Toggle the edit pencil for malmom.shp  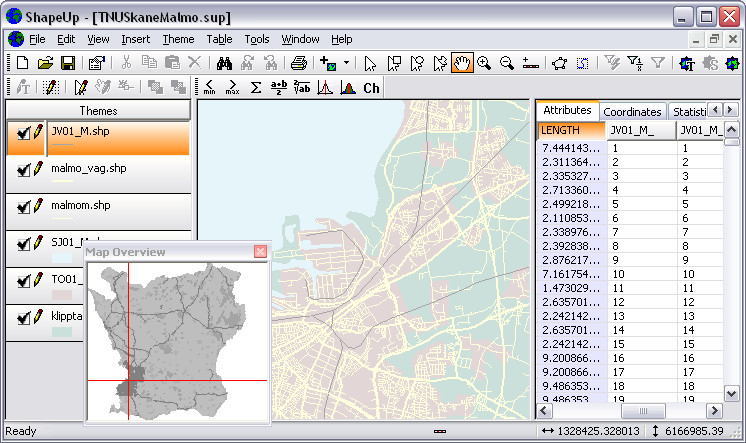point(38,206)
